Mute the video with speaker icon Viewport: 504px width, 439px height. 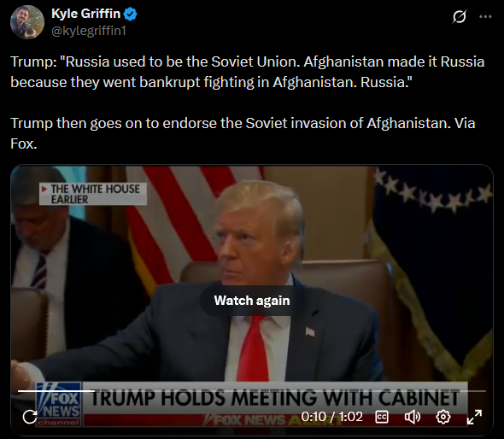[412, 417]
